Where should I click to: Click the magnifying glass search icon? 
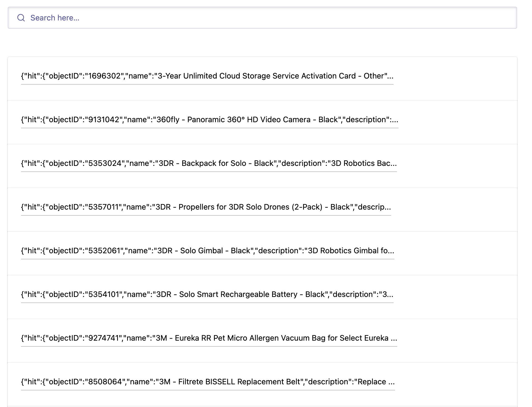click(x=21, y=18)
